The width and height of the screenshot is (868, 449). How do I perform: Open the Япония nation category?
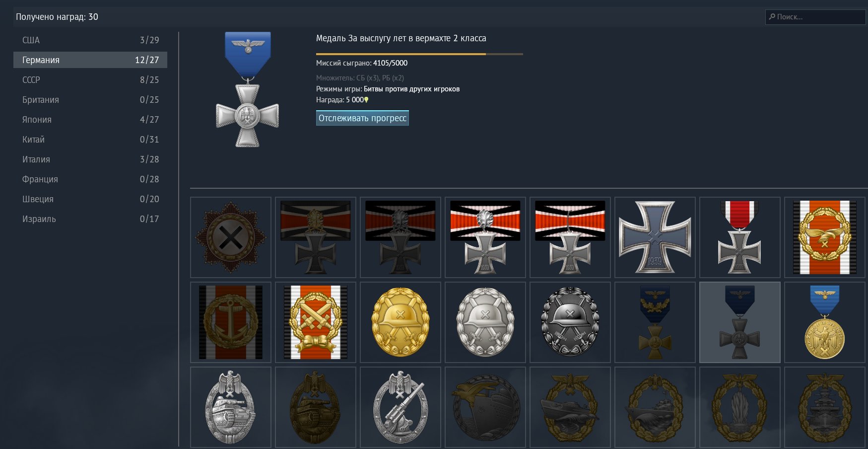point(90,120)
